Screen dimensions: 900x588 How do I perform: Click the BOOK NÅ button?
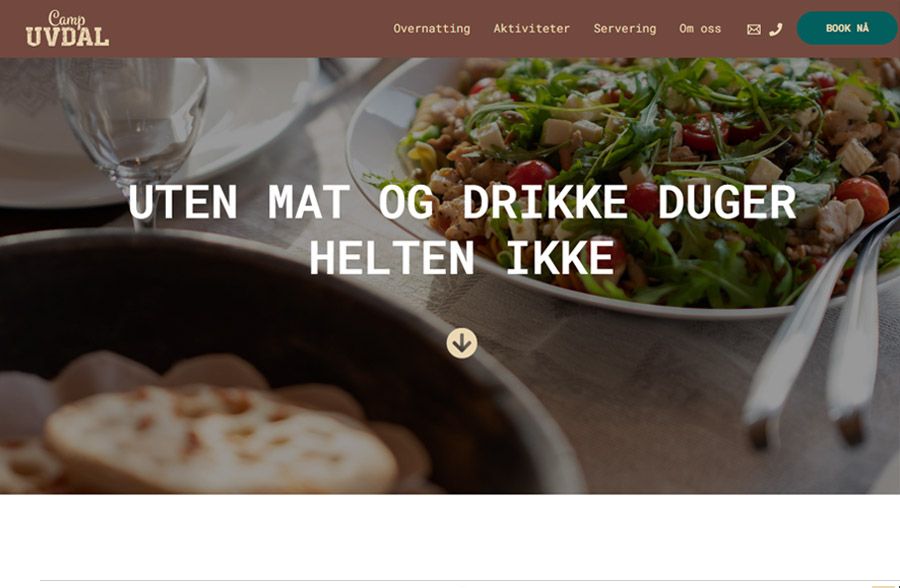click(847, 28)
